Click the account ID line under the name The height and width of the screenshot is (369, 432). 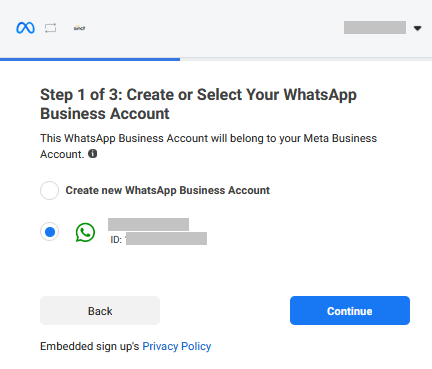[158, 239]
